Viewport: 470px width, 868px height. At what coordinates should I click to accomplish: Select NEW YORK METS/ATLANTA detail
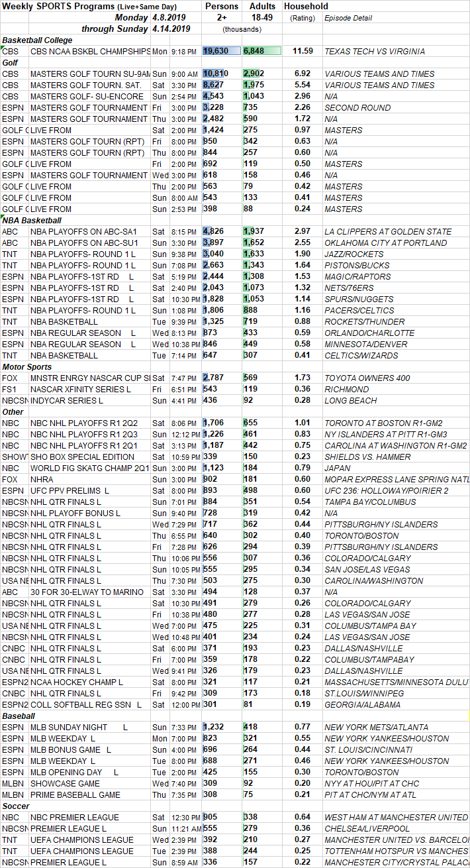[376, 727]
